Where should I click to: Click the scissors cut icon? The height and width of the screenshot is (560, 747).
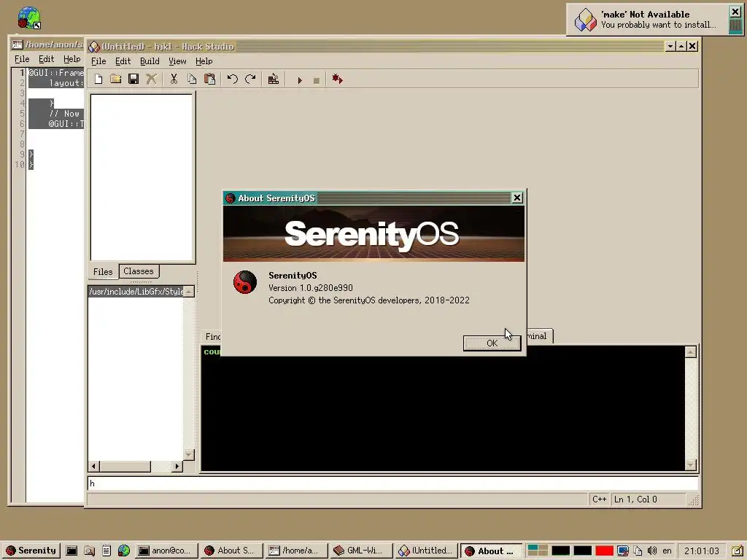[x=174, y=79]
